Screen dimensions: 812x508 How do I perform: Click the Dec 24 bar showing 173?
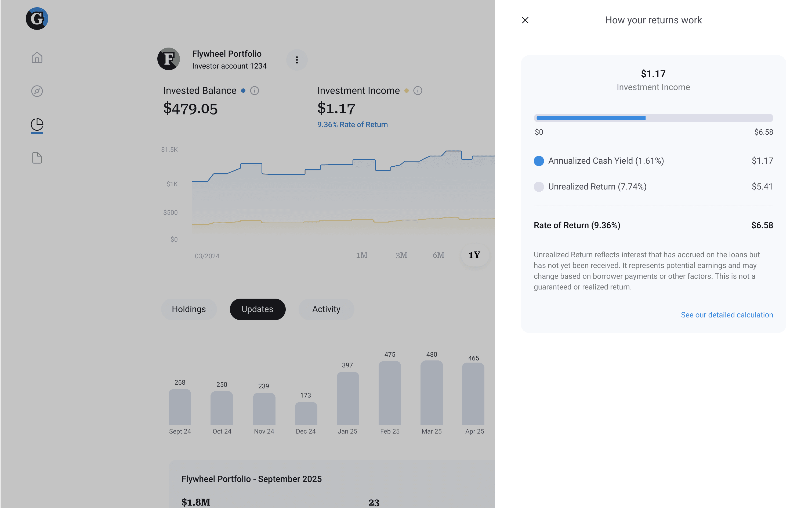pos(306,413)
